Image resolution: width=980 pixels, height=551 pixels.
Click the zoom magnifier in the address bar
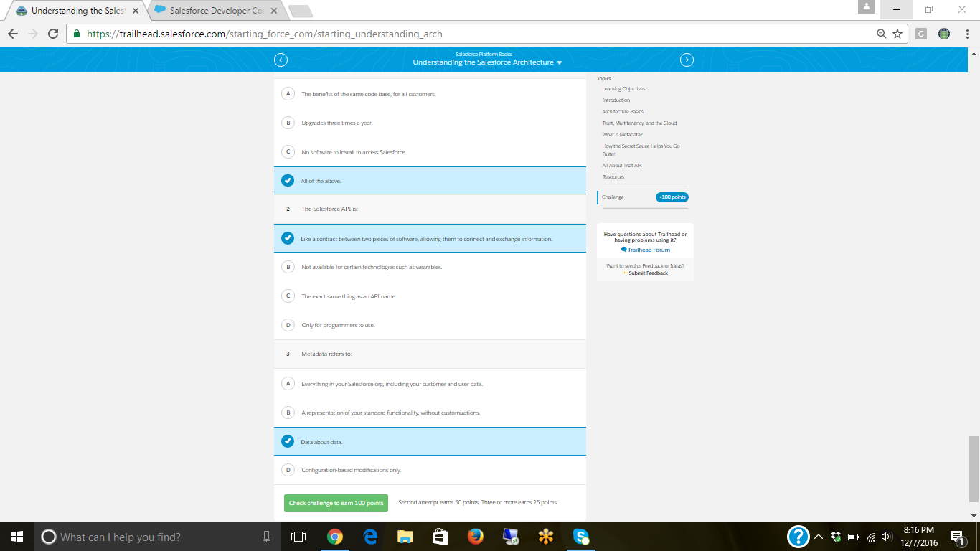tap(882, 34)
